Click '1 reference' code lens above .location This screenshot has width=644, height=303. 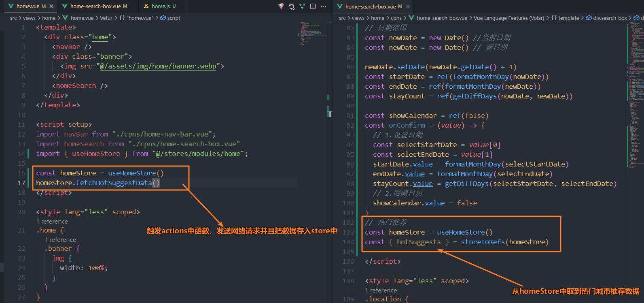click(381, 290)
